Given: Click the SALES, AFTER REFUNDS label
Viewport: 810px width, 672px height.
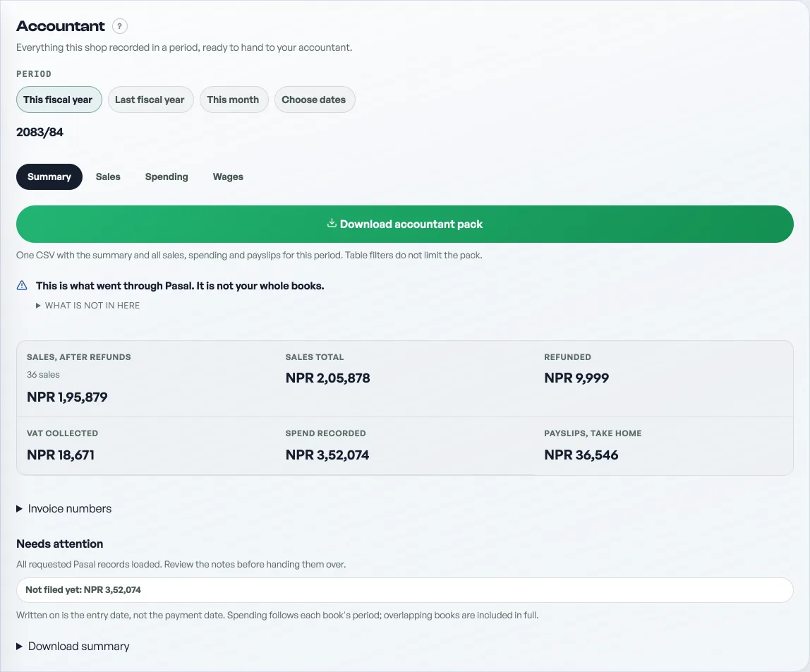Looking at the screenshot, I should [79, 357].
